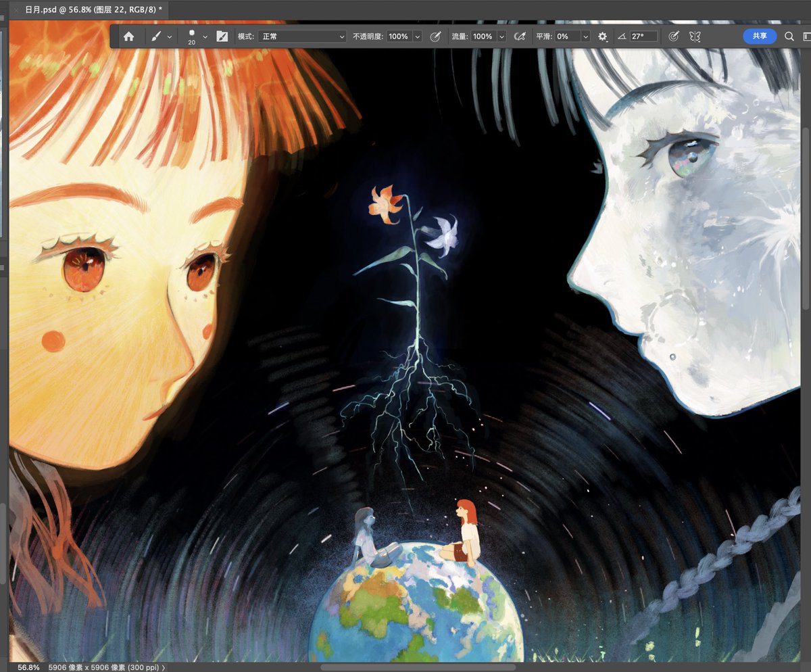This screenshot has width=811, height=672.
Task: Expand the 不透明度 opacity slider arrow
Action: tap(417, 37)
